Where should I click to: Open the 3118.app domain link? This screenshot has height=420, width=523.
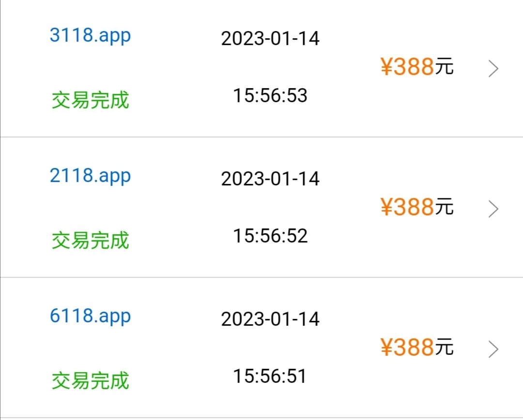90,36
